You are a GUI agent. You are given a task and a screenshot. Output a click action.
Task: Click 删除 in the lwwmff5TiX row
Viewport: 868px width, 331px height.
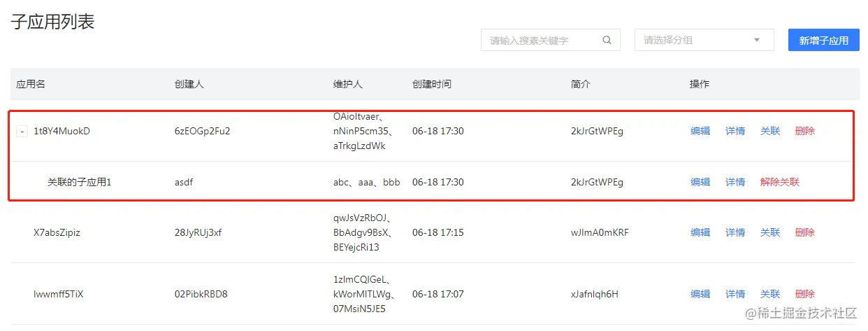[805, 294]
